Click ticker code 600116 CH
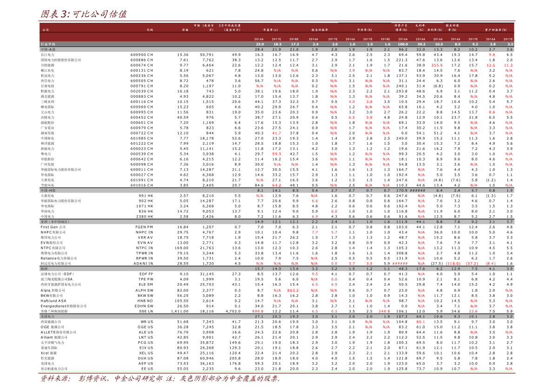This screenshot has height=392, width=554. point(142,102)
